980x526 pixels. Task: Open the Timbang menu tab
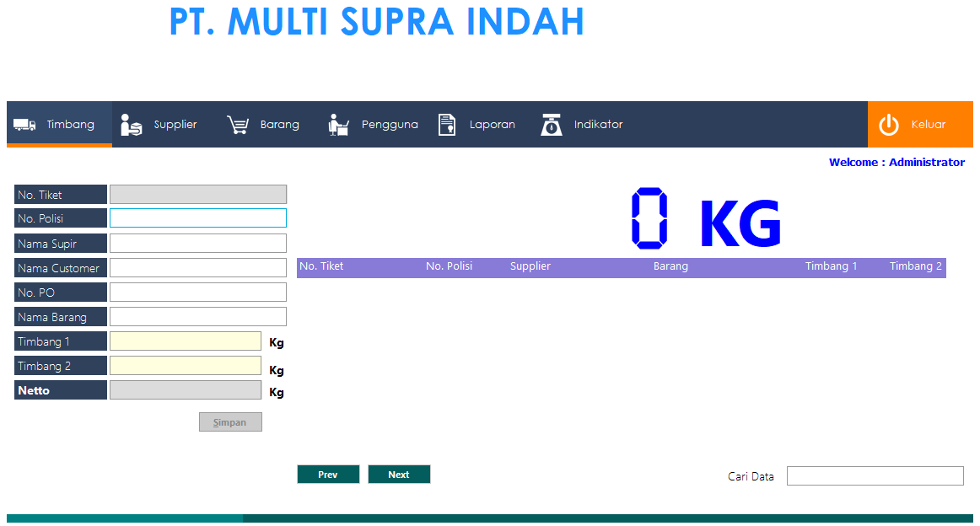point(59,124)
